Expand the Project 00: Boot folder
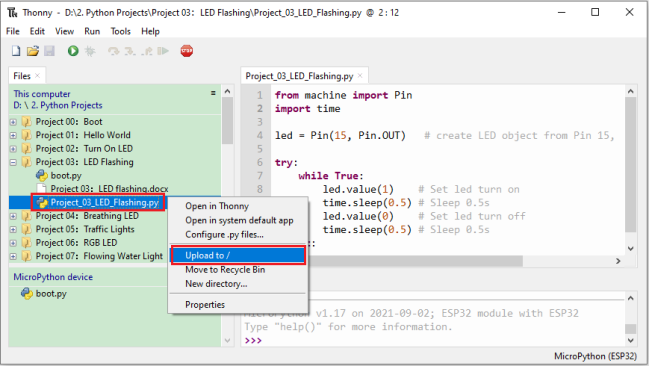Image resolution: width=650 pixels, height=366 pixels. tap(13, 122)
